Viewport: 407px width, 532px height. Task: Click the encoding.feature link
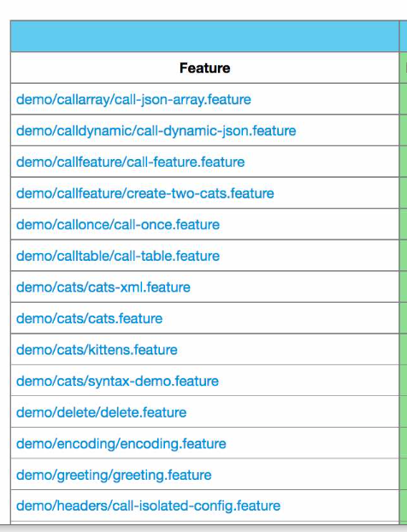pos(121,444)
